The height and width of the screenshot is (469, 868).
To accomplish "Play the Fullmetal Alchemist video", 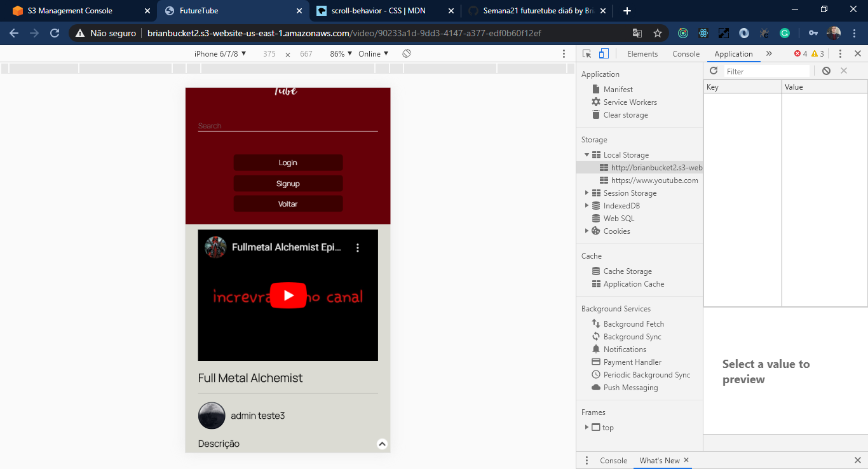I will (288, 296).
